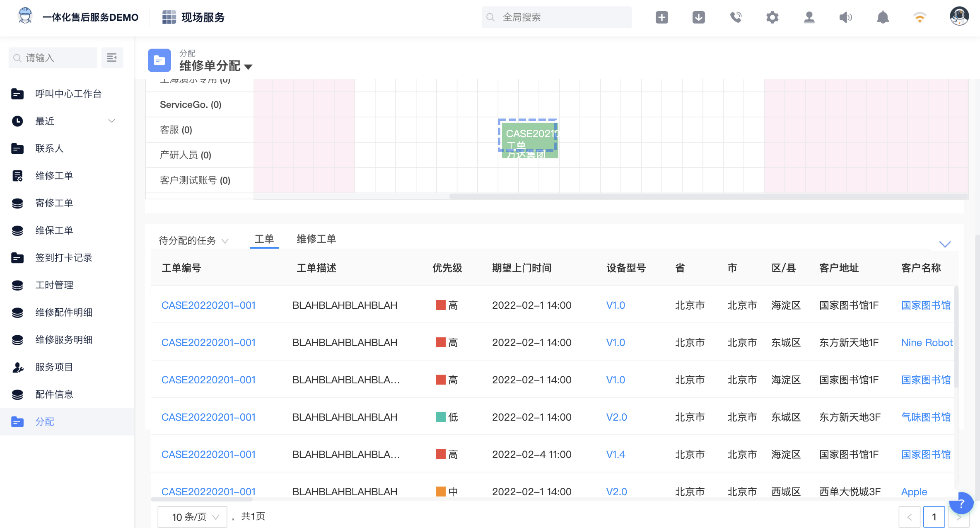Image resolution: width=980 pixels, height=528 pixels.
Task: Open the notification bell icon
Action: [883, 17]
